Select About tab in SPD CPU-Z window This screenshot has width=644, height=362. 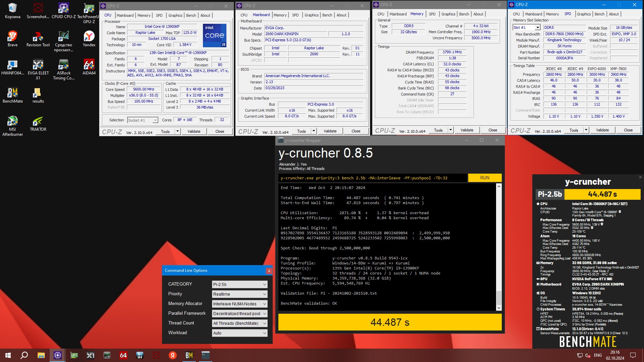613,14
